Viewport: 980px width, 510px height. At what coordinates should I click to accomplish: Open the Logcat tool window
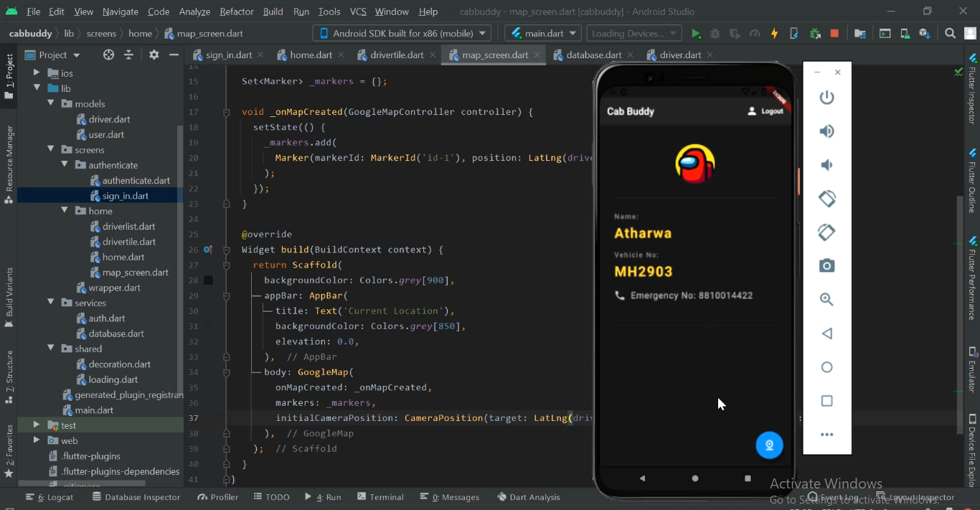point(50,497)
